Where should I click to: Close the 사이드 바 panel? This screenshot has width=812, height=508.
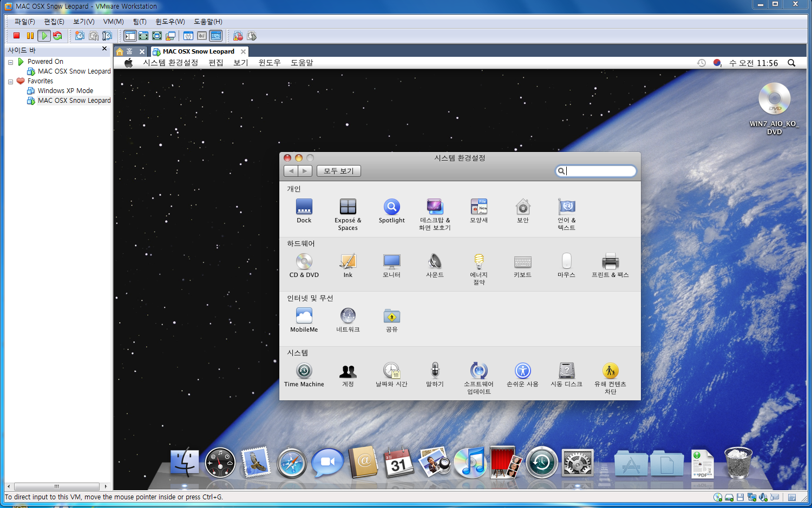[104, 49]
